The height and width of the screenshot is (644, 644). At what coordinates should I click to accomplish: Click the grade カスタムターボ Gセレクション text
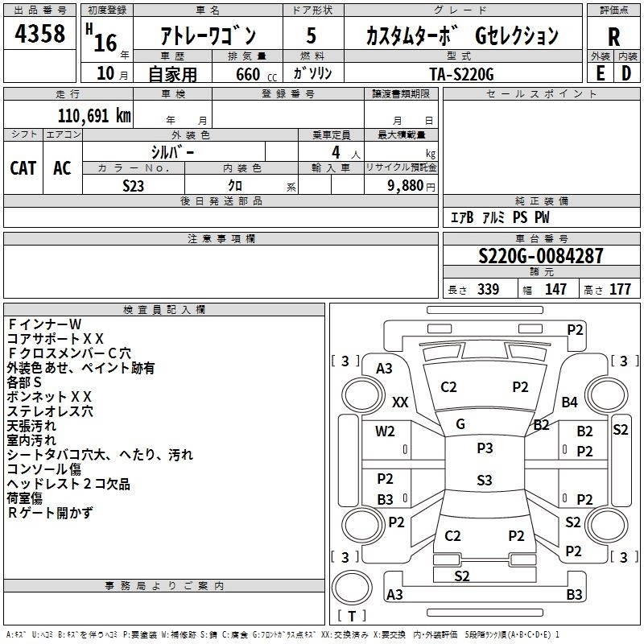[x=462, y=35]
